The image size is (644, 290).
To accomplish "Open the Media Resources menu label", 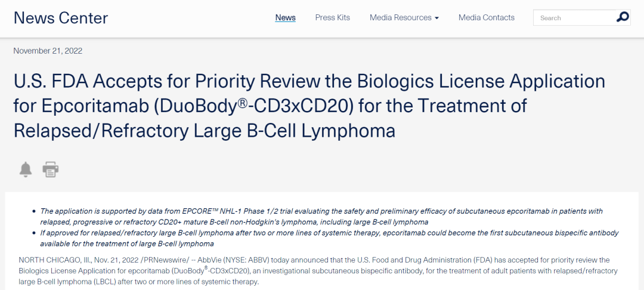I will pos(400,17).
